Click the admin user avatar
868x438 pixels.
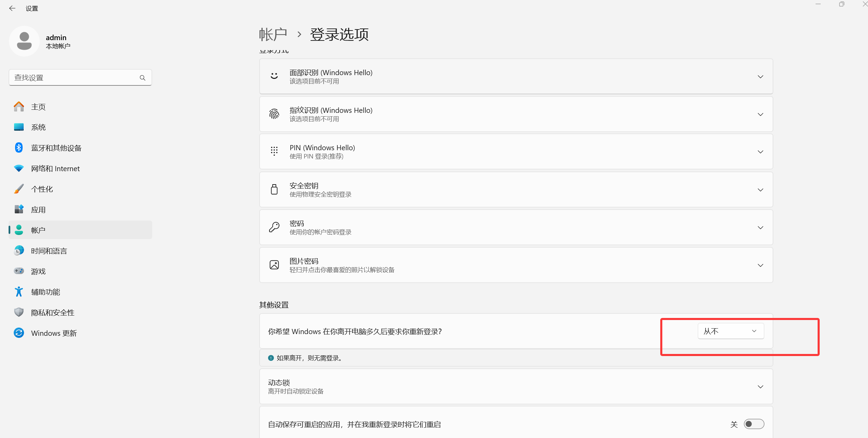[x=24, y=41]
